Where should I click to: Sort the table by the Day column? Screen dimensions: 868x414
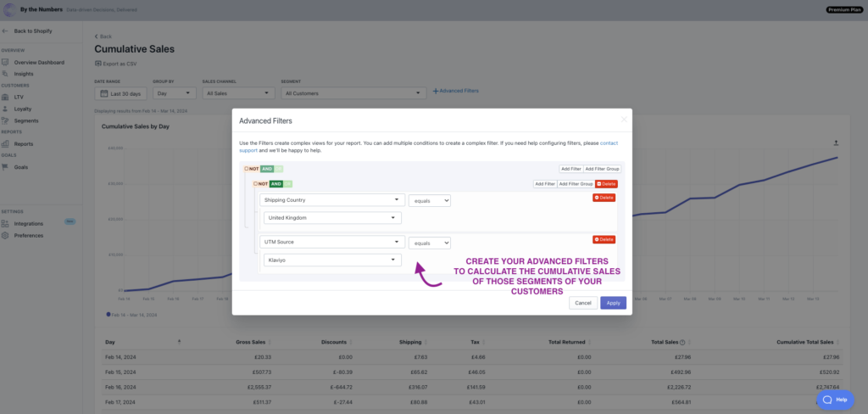click(x=179, y=342)
